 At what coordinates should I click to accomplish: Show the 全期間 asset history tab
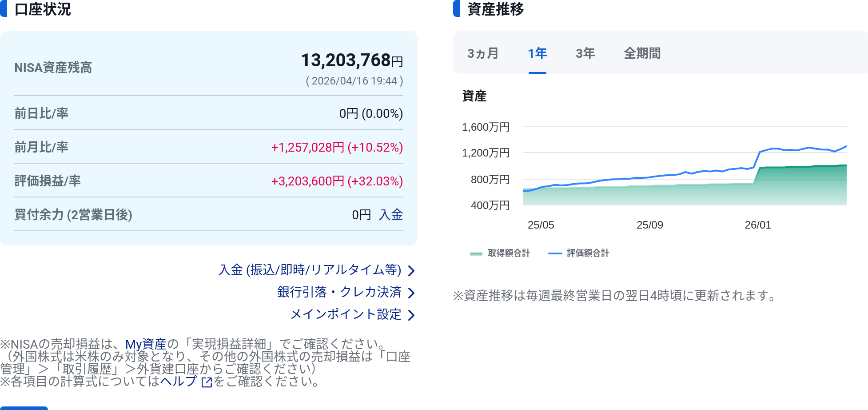(642, 53)
